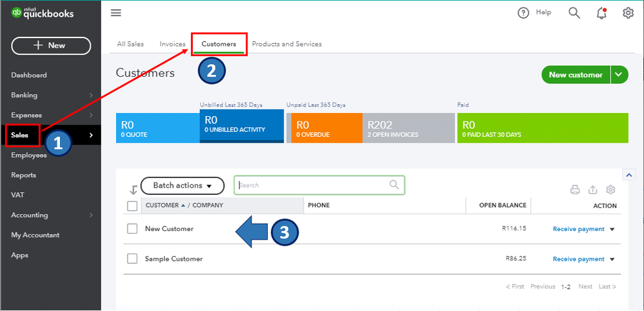Open the settings gear in top header

click(628, 13)
